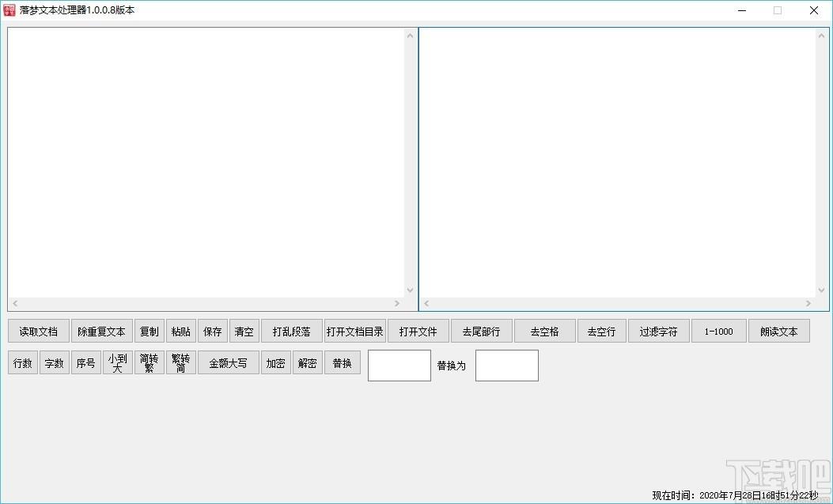Sort with 小到大 button
833x504 pixels.
pos(117,362)
